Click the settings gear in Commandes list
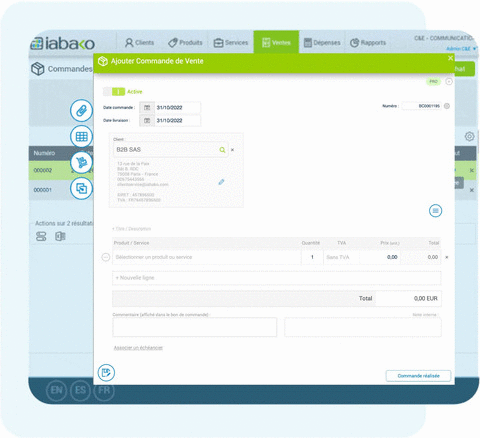 [469, 136]
